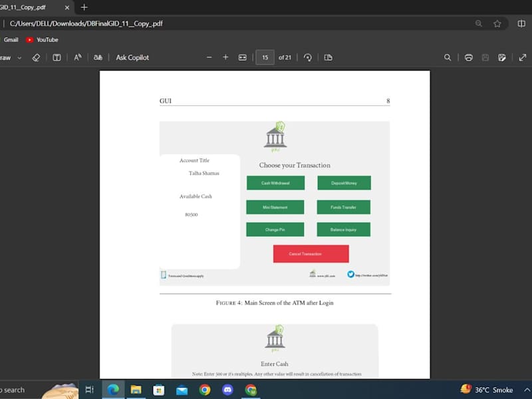Rotate the PDF page
This screenshot has width=532, height=399.
tap(308, 58)
